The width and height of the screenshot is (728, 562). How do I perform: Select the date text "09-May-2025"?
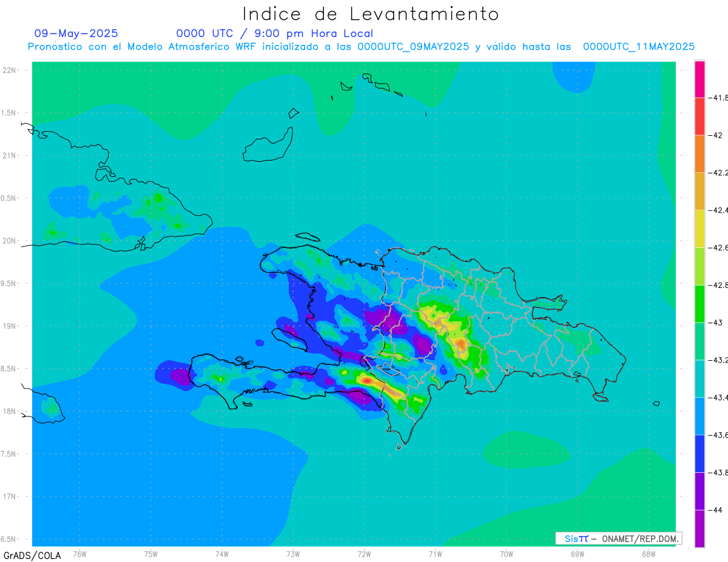click(76, 33)
